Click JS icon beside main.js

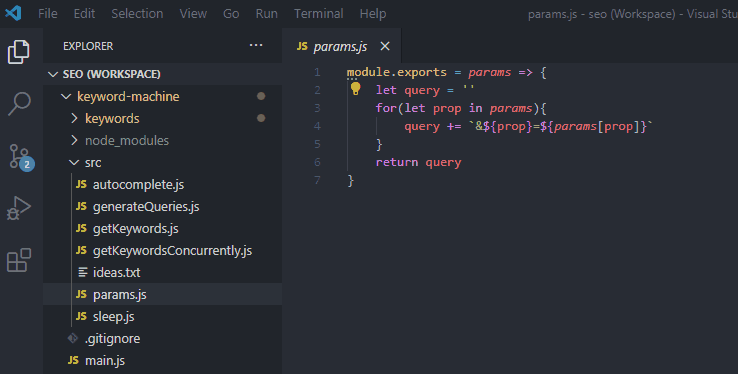(x=73, y=360)
